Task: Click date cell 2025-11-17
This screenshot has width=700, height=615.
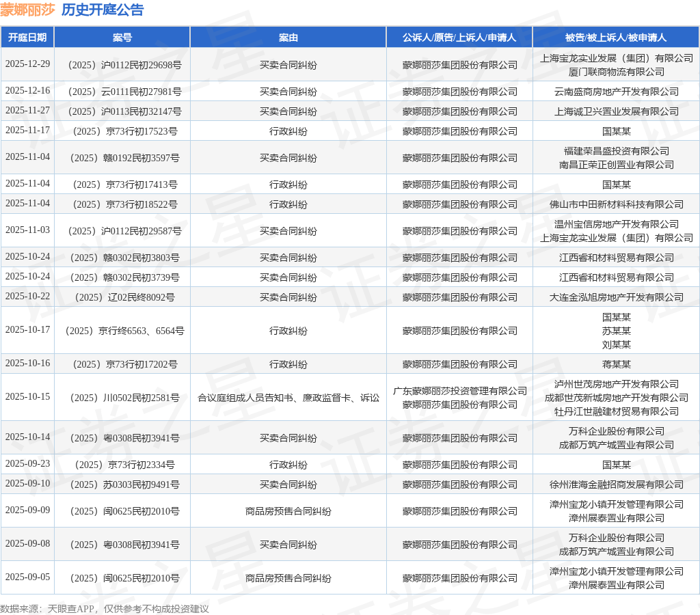Action: point(27,130)
